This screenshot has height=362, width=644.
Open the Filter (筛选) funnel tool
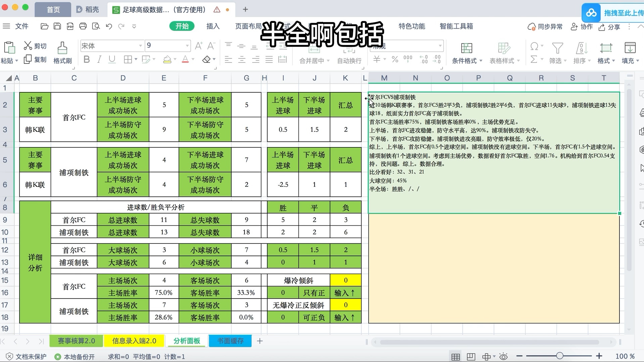tap(558, 53)
